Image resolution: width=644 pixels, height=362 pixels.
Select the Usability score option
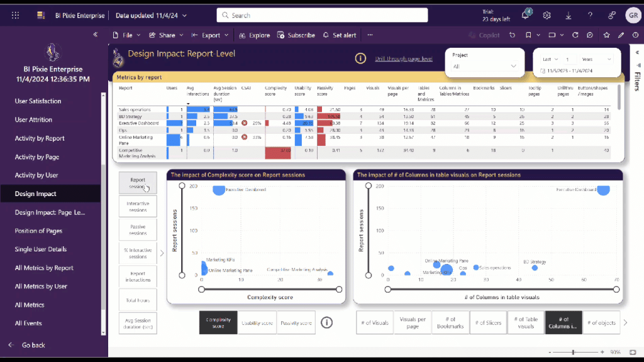257,323
